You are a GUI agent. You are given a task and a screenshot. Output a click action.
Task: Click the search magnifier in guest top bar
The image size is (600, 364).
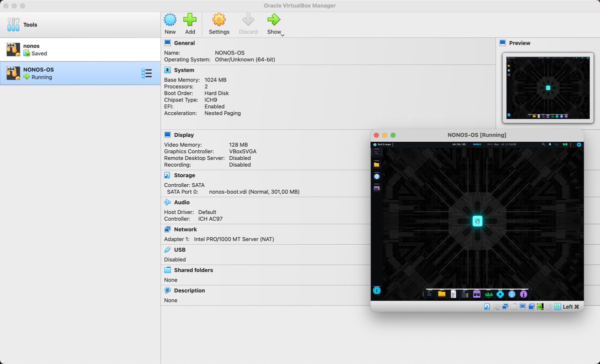coord(543,144)
